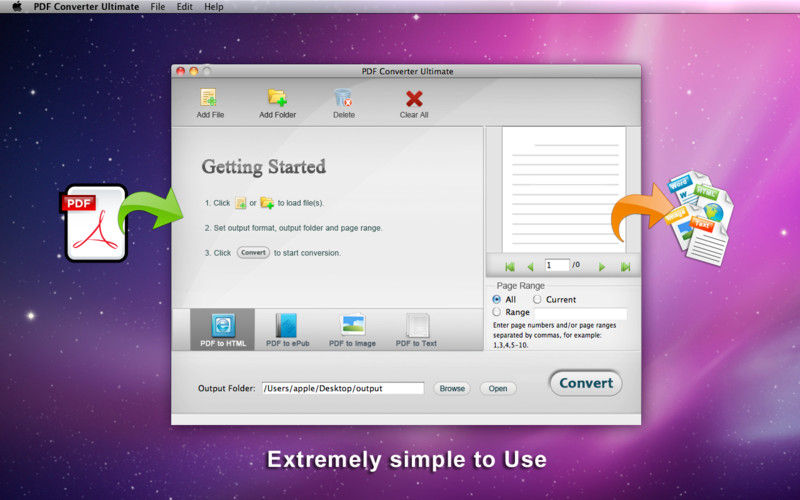
Task: Open the Help menu
Action: tap(214, 7)
